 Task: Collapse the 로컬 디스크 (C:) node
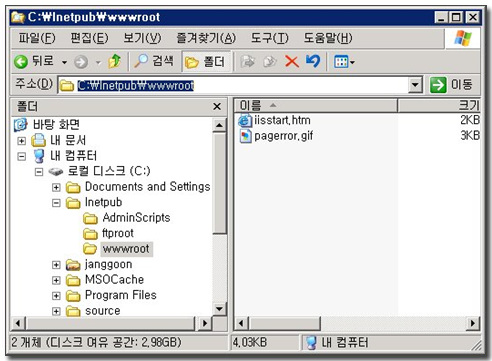click(39, 172)
